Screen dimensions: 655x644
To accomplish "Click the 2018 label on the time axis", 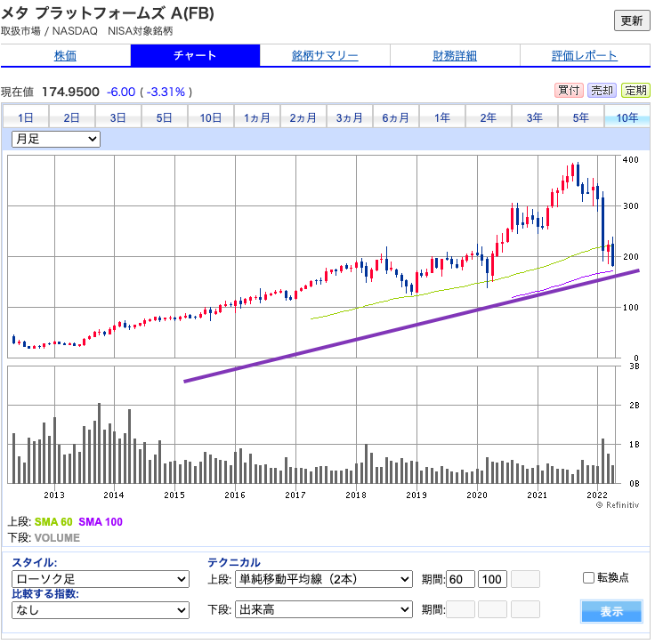I will [x=356, y=495].
